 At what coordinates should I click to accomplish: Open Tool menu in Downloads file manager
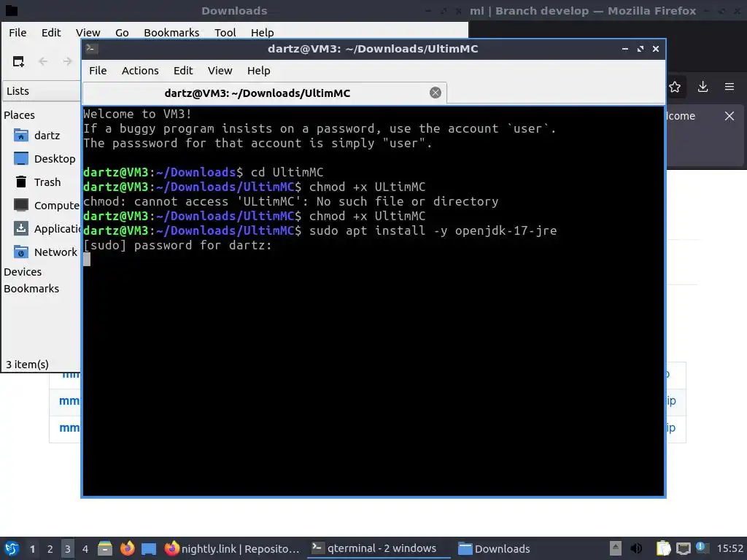coord(225,32)
